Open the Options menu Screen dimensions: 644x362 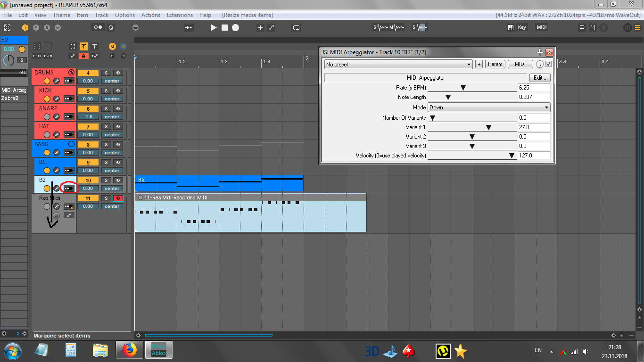click(125, 15)
